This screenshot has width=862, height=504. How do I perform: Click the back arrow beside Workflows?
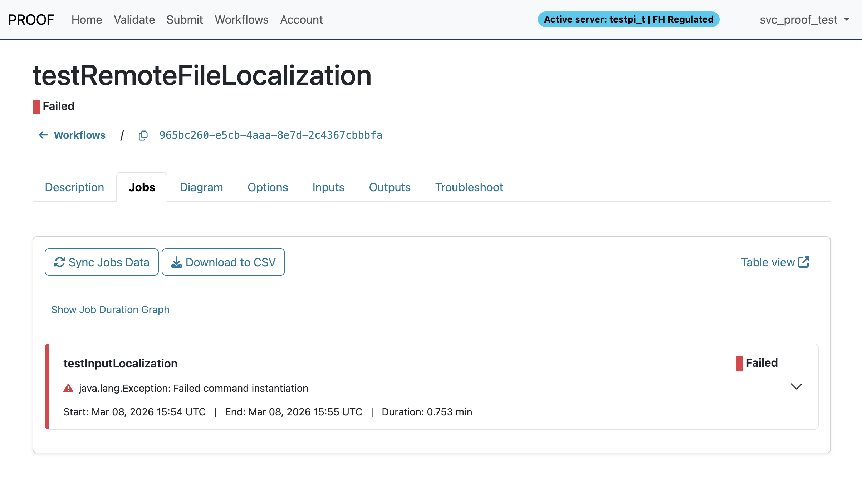point(43,135)
